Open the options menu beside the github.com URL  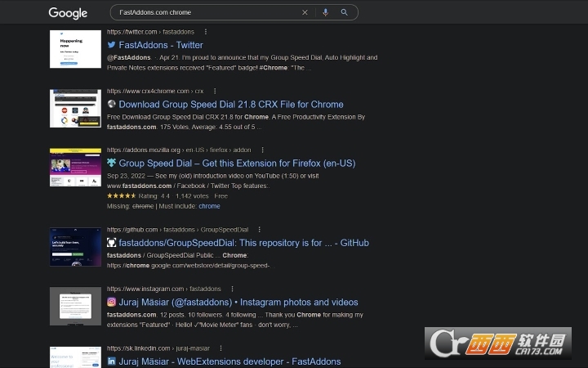(260, 230)
